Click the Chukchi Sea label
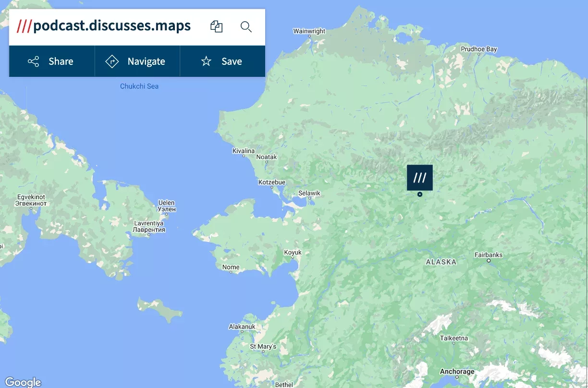Image resolution: width=588 pixels, height=388 pixels. pyautogui.click(x=139, y=86)
